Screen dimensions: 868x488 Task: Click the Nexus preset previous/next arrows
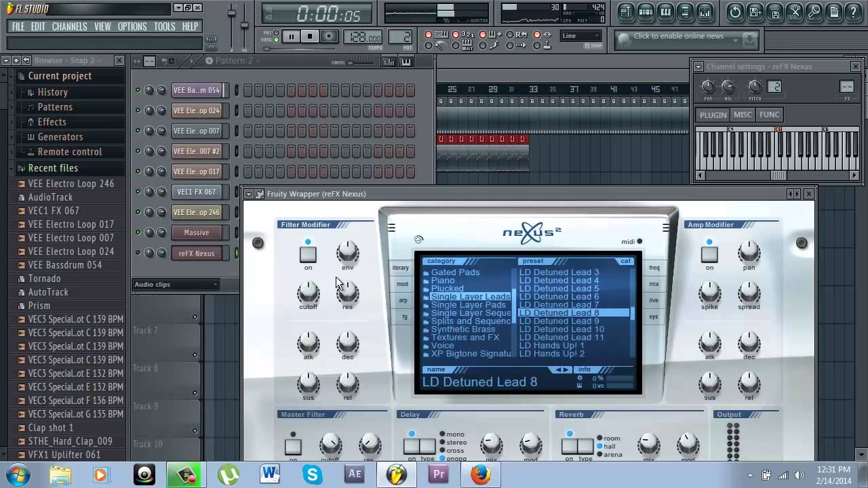point(563,369)
